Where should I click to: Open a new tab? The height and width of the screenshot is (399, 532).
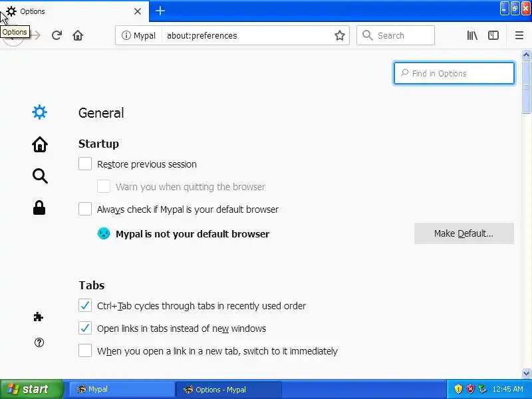(x=160, y=11)
